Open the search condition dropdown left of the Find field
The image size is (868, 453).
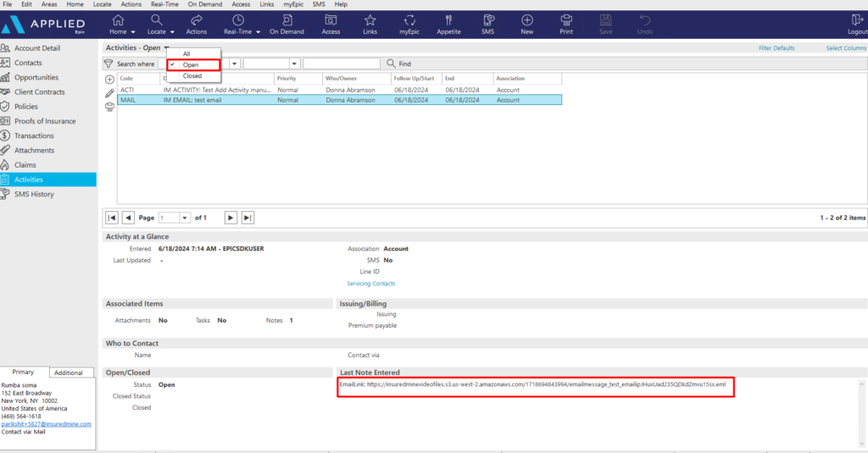(x=294, y=64)
